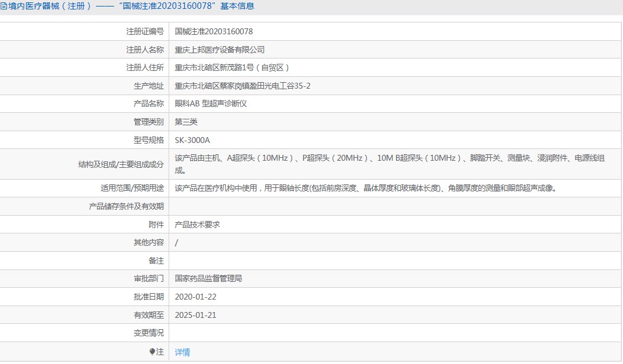Screen dimensions: 623x364
Task: Click the page header title 基本信息
Action: click(237, 6)
